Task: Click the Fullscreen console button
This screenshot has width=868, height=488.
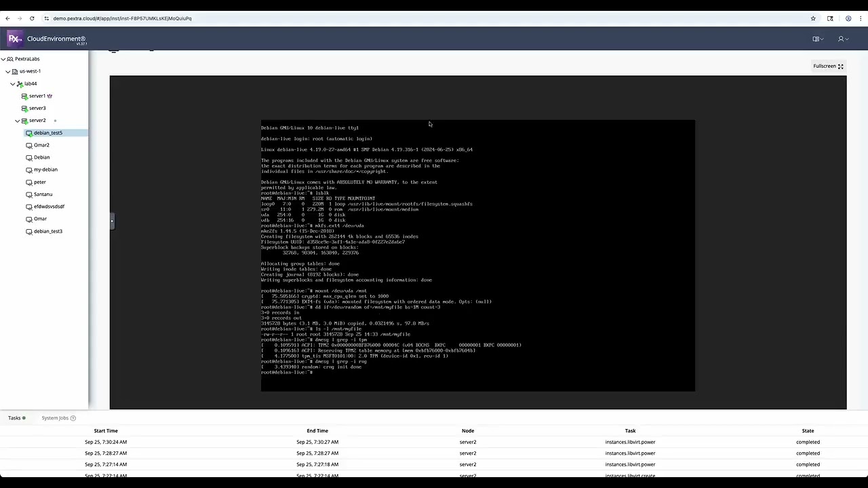Action: pos(828,66)
